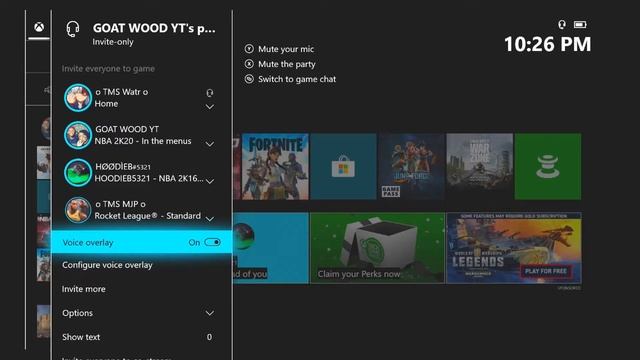
Task: Toggle the Voice overlay switch
Action: click(x=212, y=242)
